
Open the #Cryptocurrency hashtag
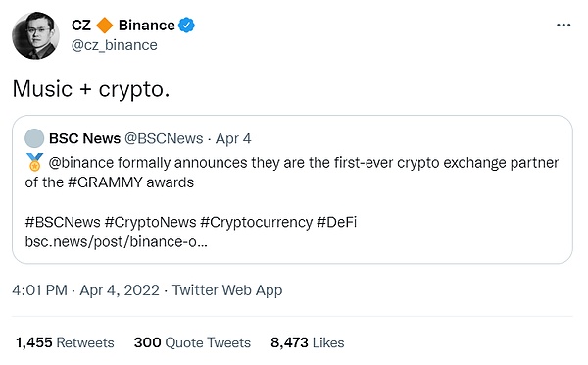(257, 222)
